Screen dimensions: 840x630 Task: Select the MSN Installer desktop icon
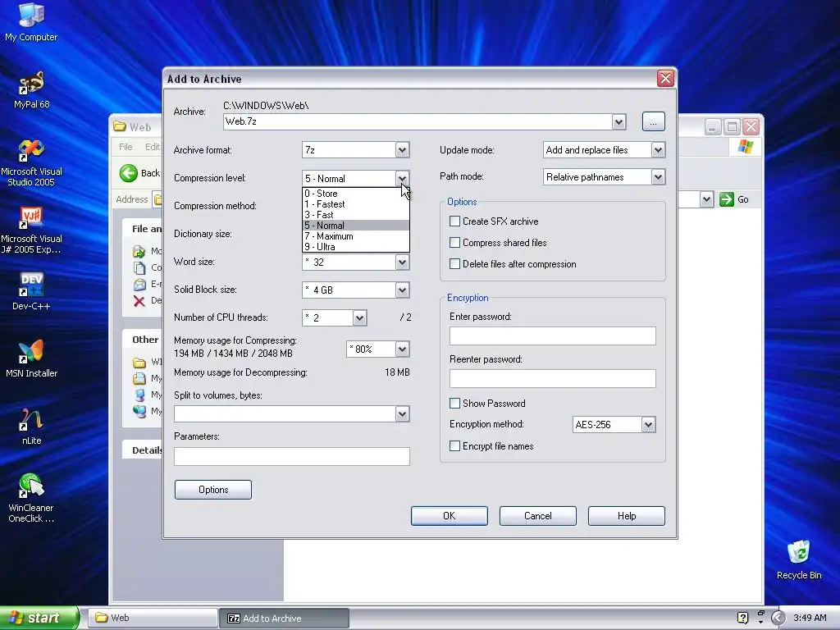click(x=31, y=358)
